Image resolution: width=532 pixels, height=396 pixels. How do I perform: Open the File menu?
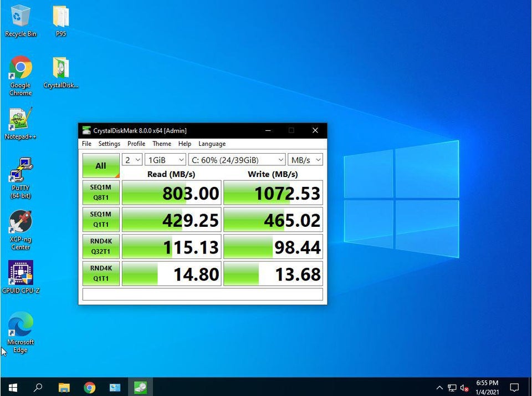coord(86,144)
